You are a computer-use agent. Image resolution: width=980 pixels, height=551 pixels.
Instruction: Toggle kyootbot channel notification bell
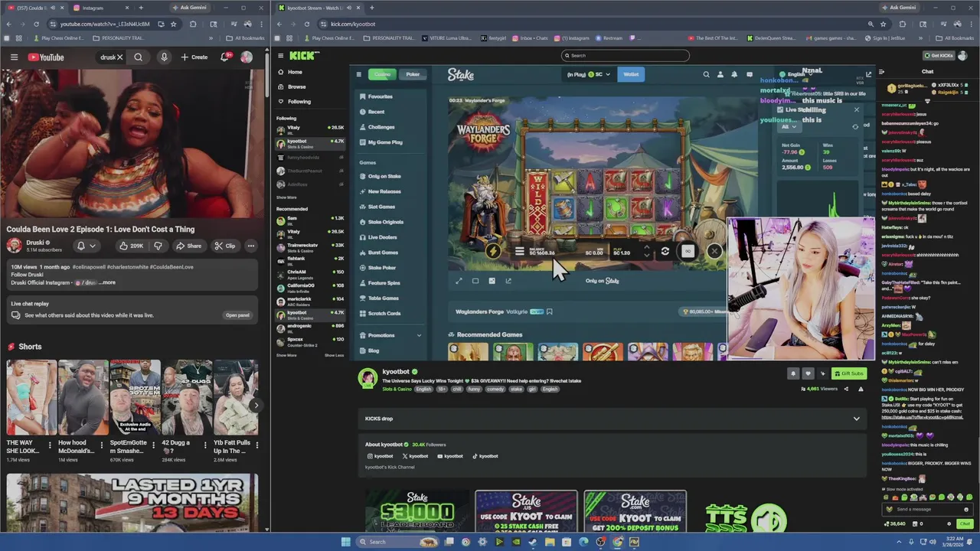tap(793, 373)
